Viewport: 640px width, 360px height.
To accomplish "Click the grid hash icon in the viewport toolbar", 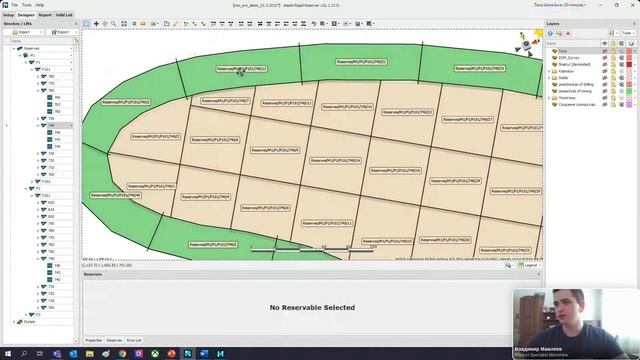I will click(134, 24).
